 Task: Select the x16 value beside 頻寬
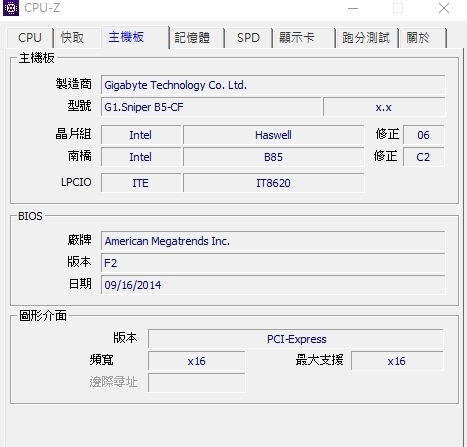click(197, 361)
